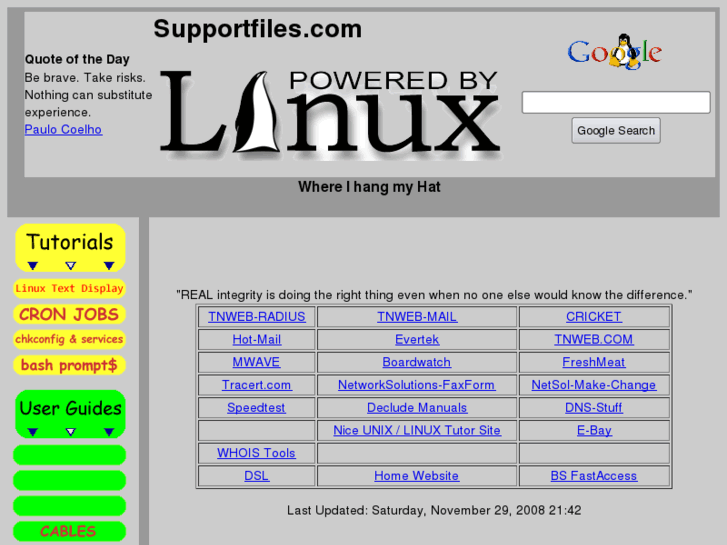Focus the Google search text field
The width and height of the screenshot is (727, 545).
(616, 102)
